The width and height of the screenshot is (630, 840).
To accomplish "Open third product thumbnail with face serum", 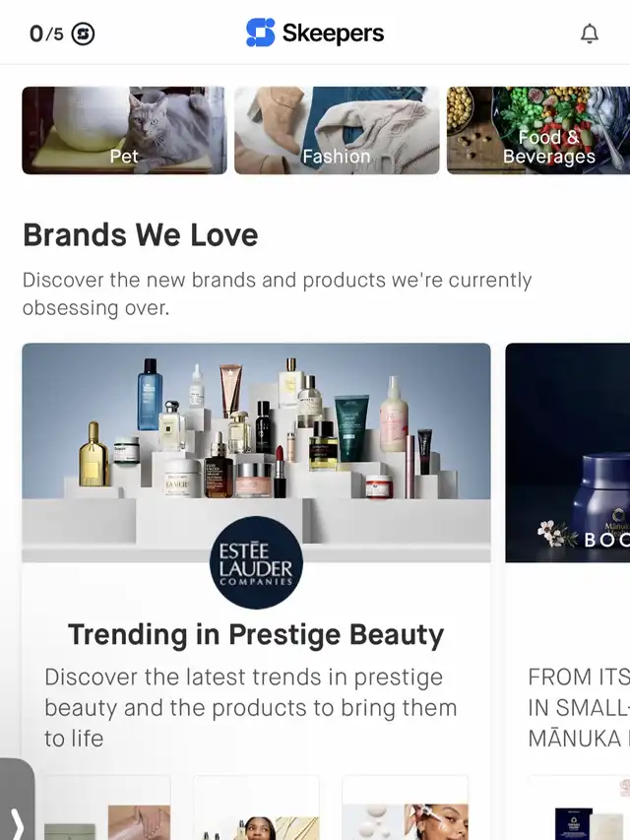I will (406, 808).
